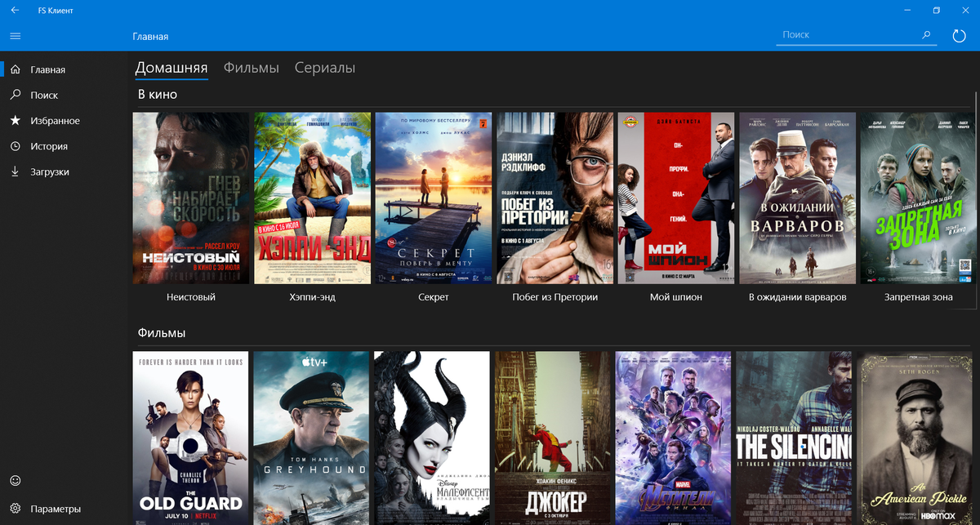Click the Побег из Претории title text
The width and height of the screenshot is (980, 525).
(555, 297)
